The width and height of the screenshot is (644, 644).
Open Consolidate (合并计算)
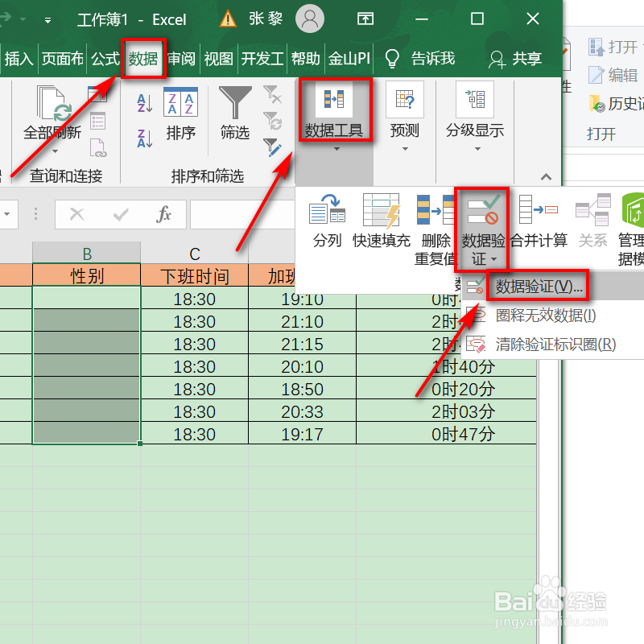pyautogui.click(x=540, y=217)
